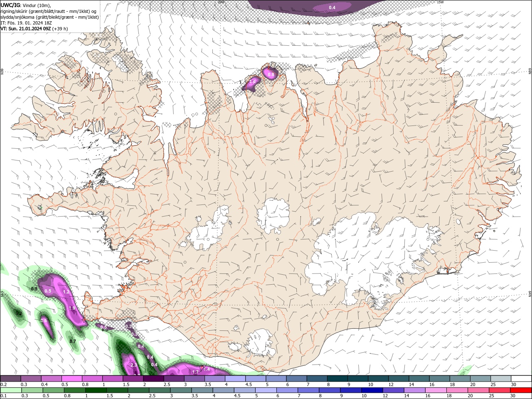Screen dimensions: 532x399
Task: Click the '0.2' label starting the upper legend row
Action: [4, 384]
